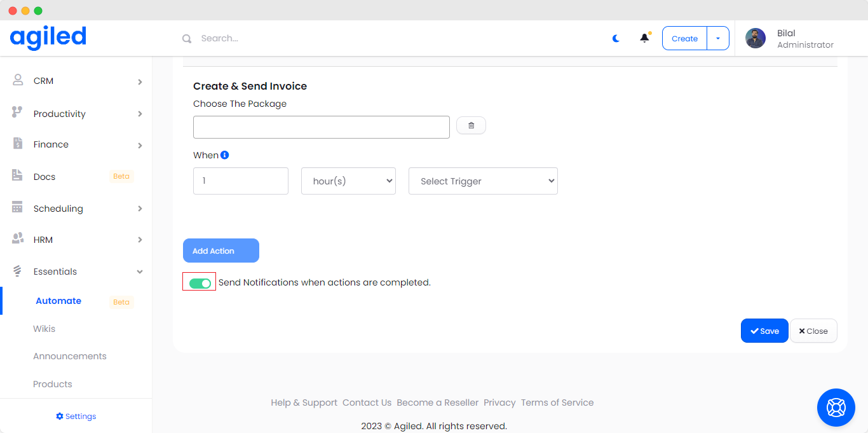
Task: Open the Select Trigger dropdown
Action: pyautogui.click(x=483, y=181)
